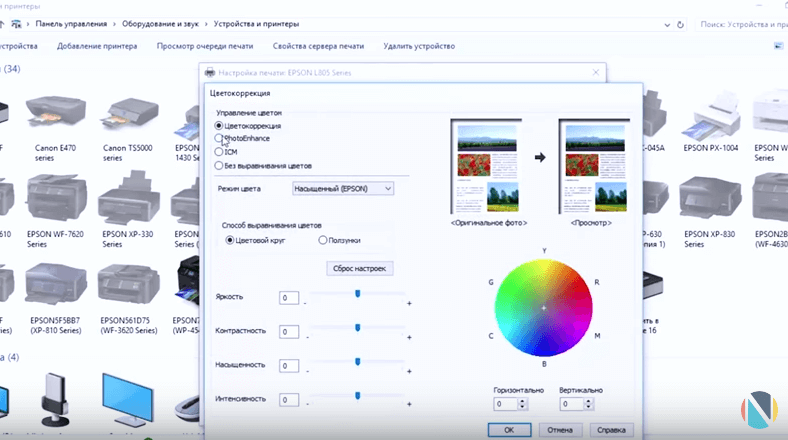Click the Яркость slider handle

click(358, 294)
